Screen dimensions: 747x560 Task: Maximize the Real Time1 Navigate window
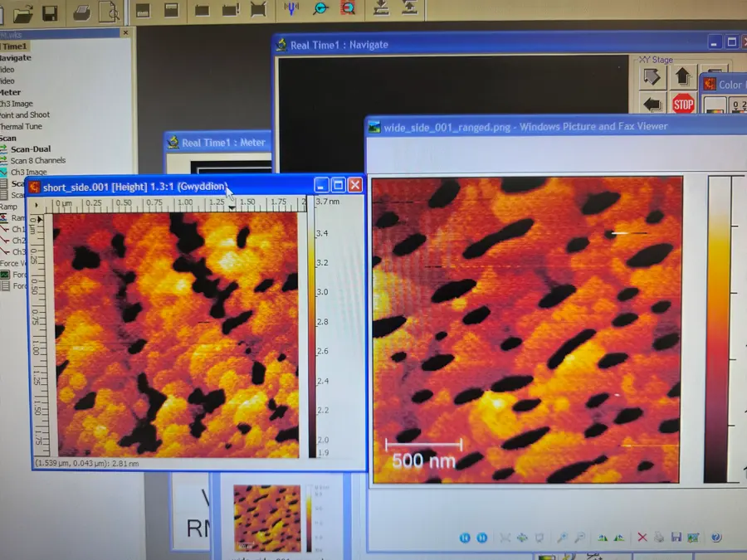(732, 42)
